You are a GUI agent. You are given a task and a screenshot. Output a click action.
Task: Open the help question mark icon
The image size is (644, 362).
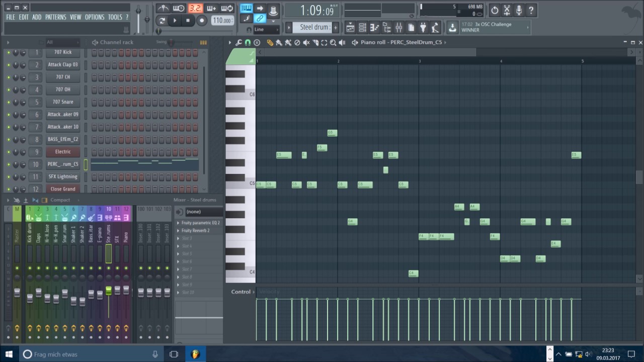[531, 10]
